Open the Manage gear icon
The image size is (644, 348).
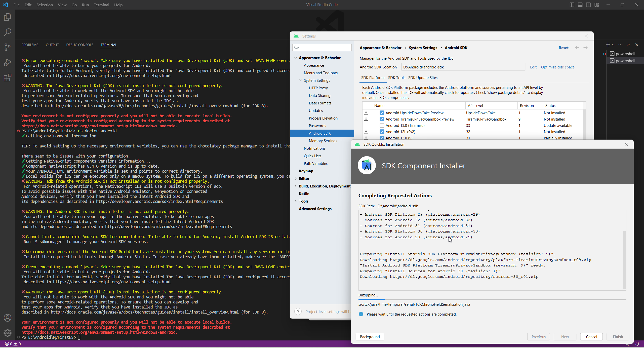[8, 333]
